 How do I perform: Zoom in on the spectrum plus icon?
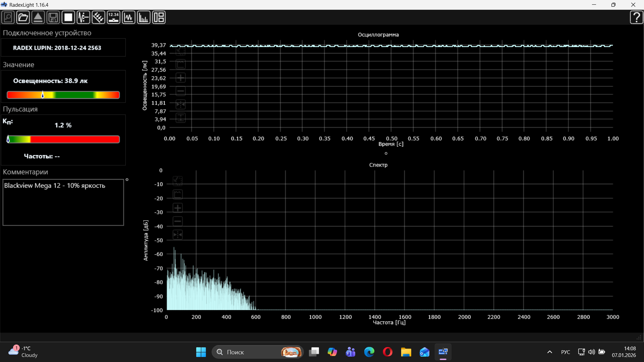178,208
